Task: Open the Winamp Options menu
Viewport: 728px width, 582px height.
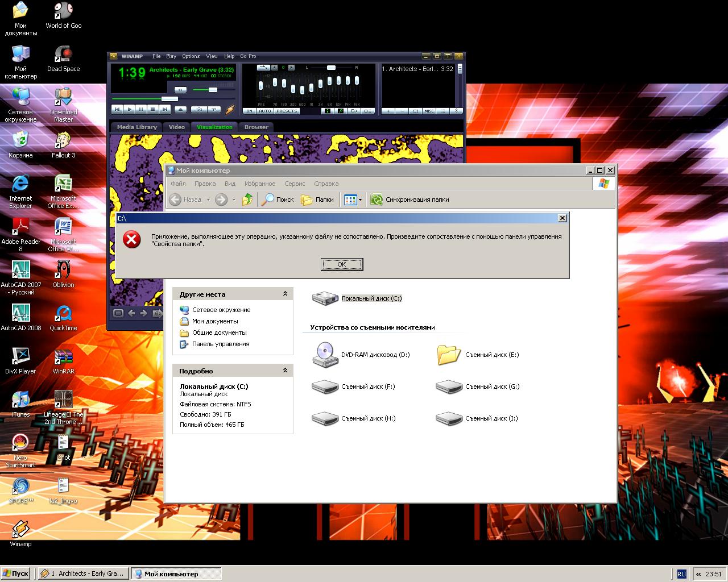Action: pyautogui.click(x=191, y=56)
